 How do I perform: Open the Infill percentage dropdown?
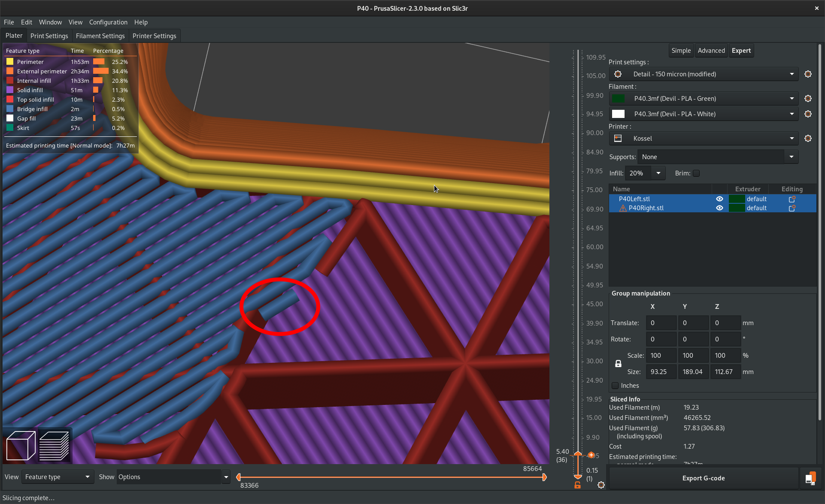coord(658,173)
